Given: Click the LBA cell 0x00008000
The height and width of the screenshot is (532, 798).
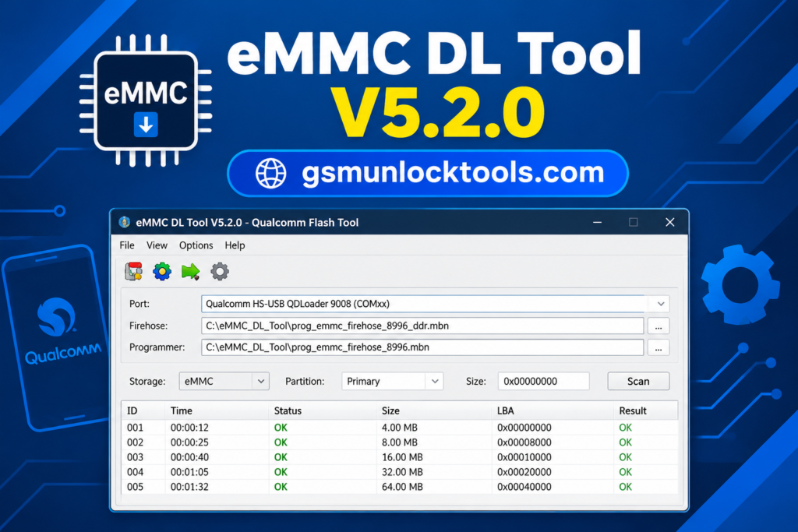Looking at the screenshot, I should 524,442.
